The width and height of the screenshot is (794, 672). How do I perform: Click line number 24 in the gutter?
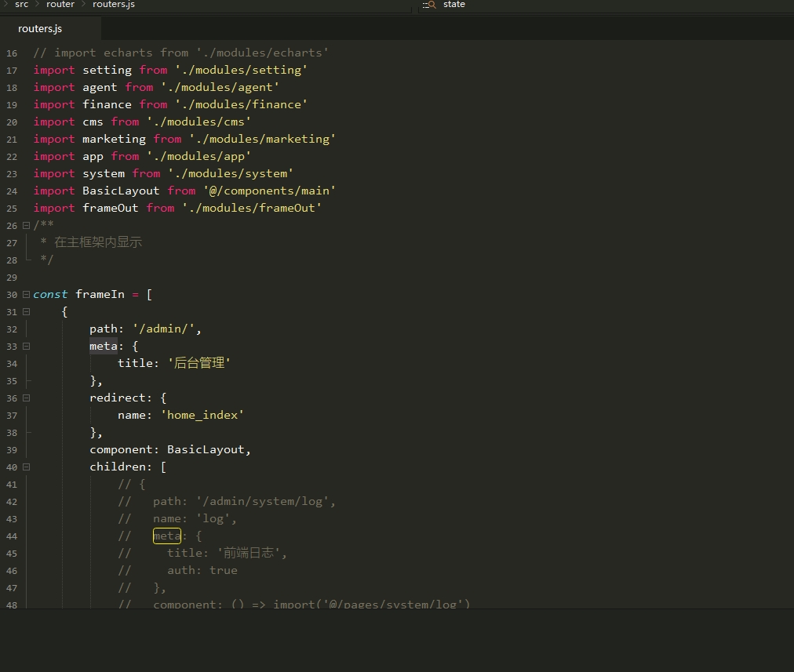[12, 191]
